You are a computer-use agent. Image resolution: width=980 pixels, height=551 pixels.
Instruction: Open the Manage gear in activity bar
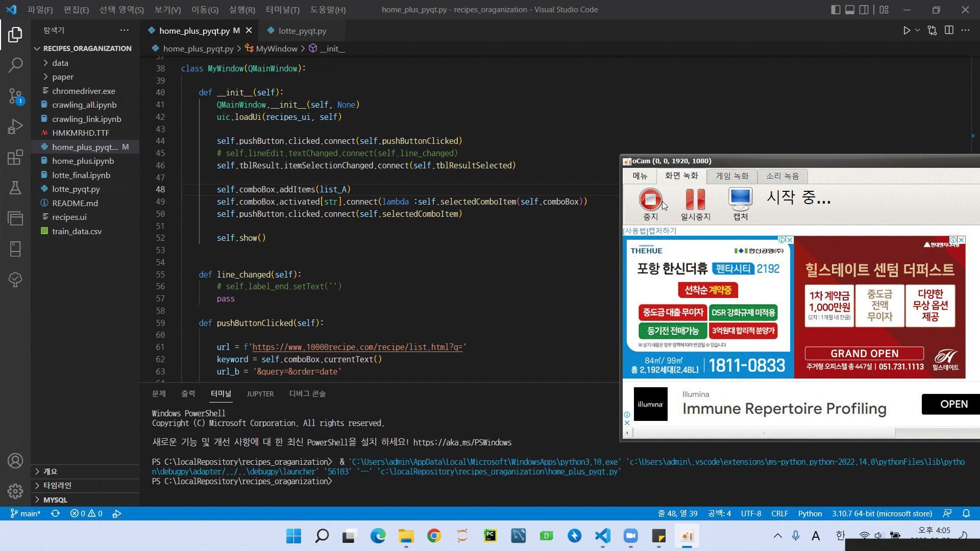point(15,491)
